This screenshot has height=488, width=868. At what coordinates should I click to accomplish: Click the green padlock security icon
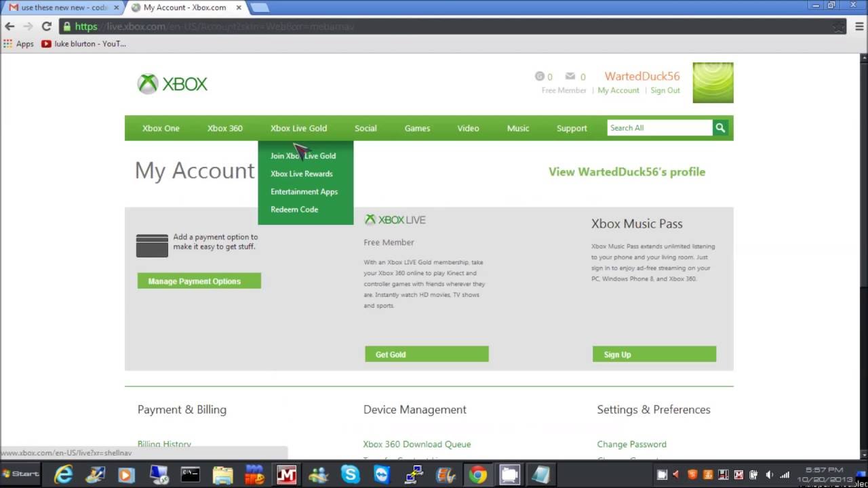click(x=66, y=26)
